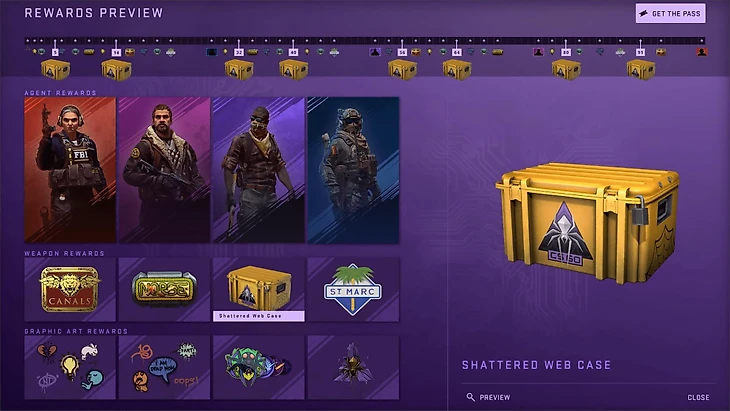Open the Canals collection reward

click(x=70, y=290)
